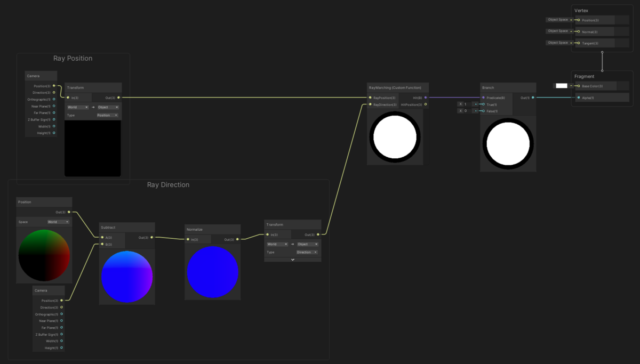Image resolution: width=640 pixels, height=364 pixels.
Task: Click Object Space label for Vertex Tangent
Action: coord(558,43)
